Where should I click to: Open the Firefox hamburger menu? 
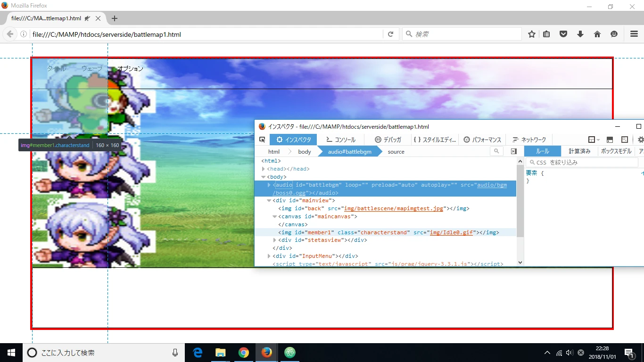tap(634, 34)
